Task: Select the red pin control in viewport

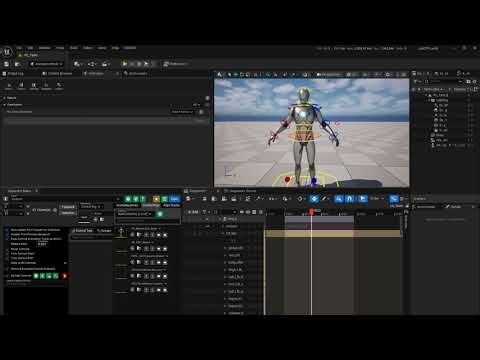Action: click(x=287, y=180)
